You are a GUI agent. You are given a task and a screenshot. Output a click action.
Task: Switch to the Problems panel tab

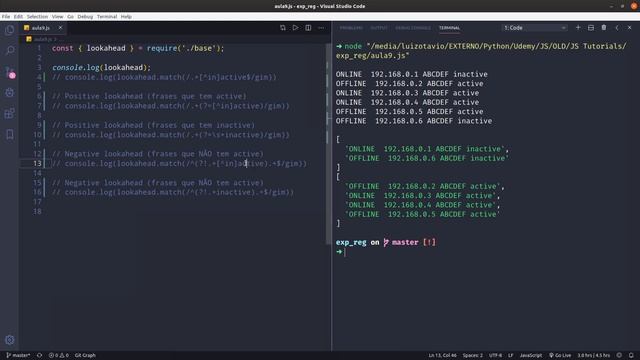click(351, 28)
